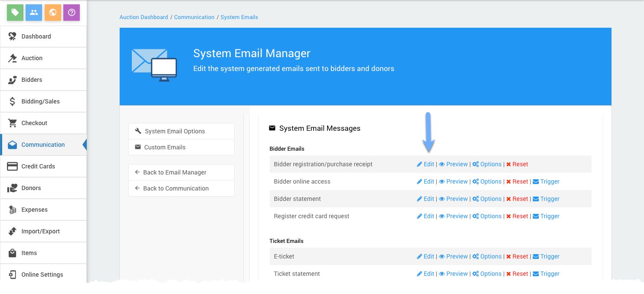This screenshot has width=644, height=294.
Task: Preview the Bidder online access email
Action: 454,181
